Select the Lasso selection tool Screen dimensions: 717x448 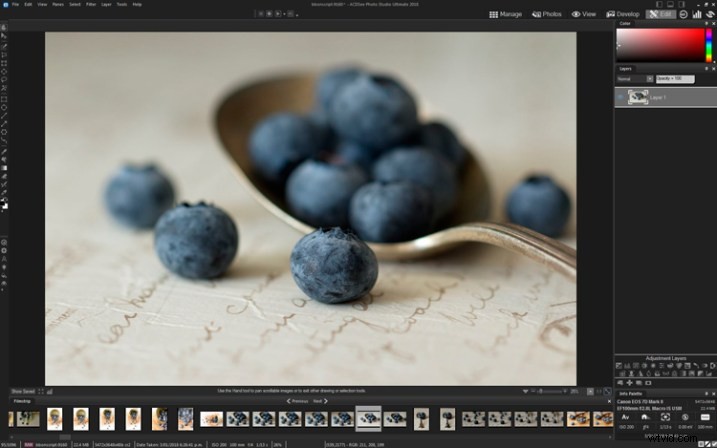point(4,80)
